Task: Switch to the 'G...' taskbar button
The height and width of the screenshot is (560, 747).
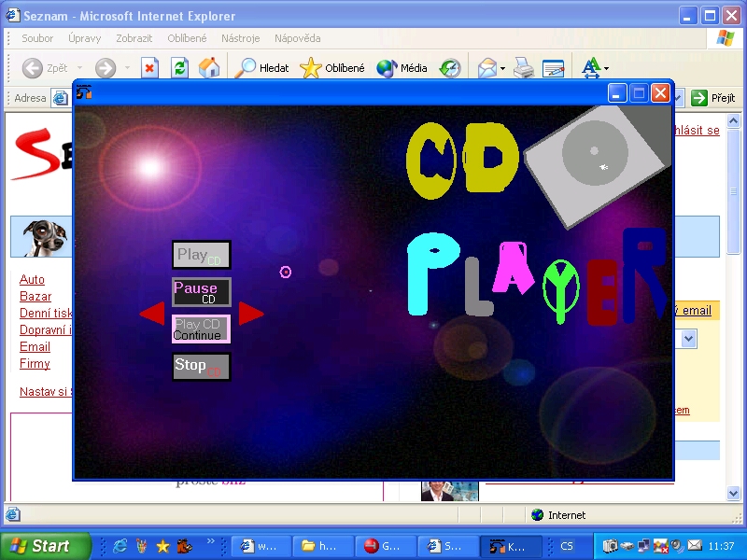Action: click(x=385, y=546)
